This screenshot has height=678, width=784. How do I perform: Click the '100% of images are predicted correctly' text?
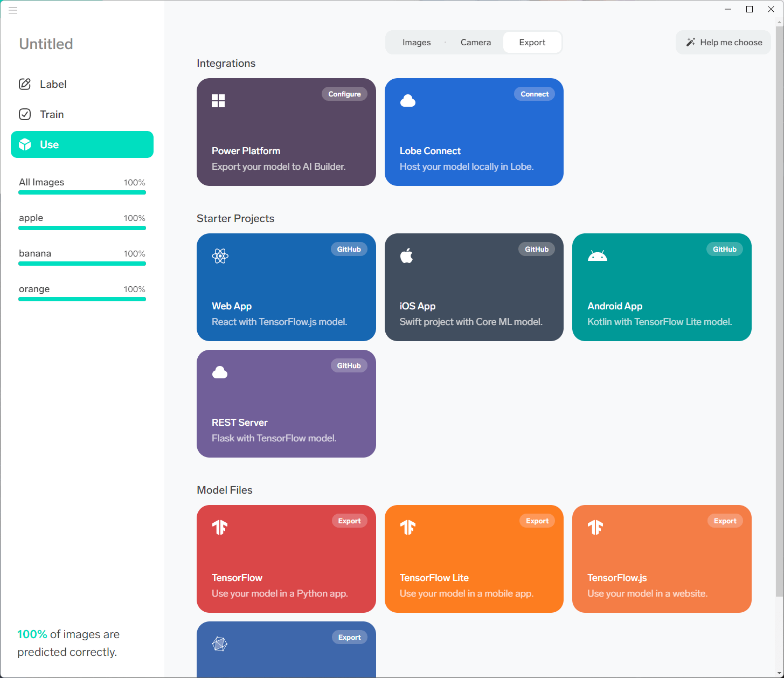pos(68,643)
